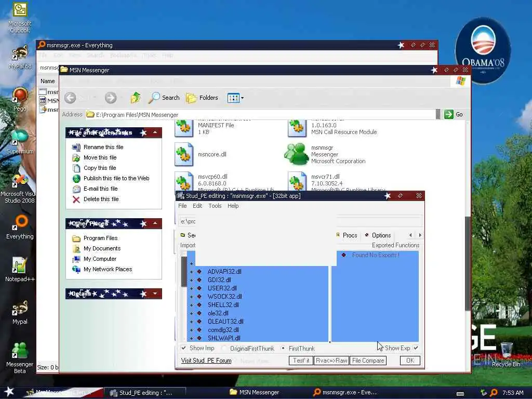This screenshot has width=532, height=399.
Task: Open Visit Stud_PE Forum link
Action: coord(206,361)
